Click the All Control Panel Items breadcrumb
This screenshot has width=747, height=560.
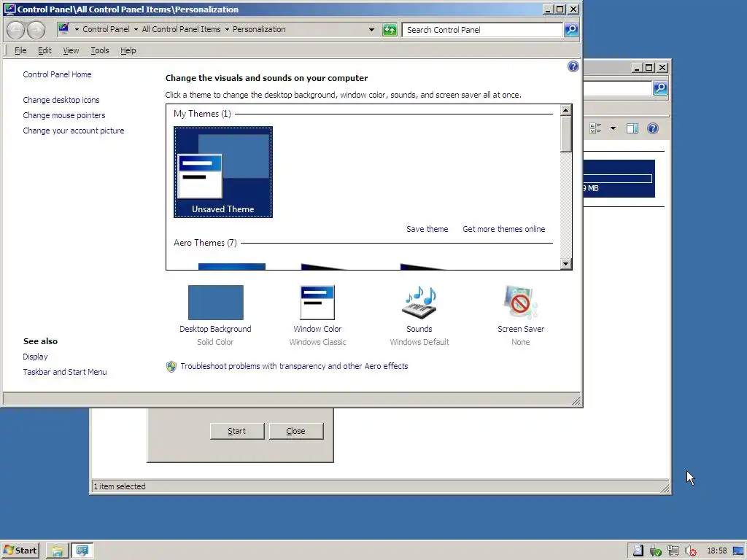point(181,29)
